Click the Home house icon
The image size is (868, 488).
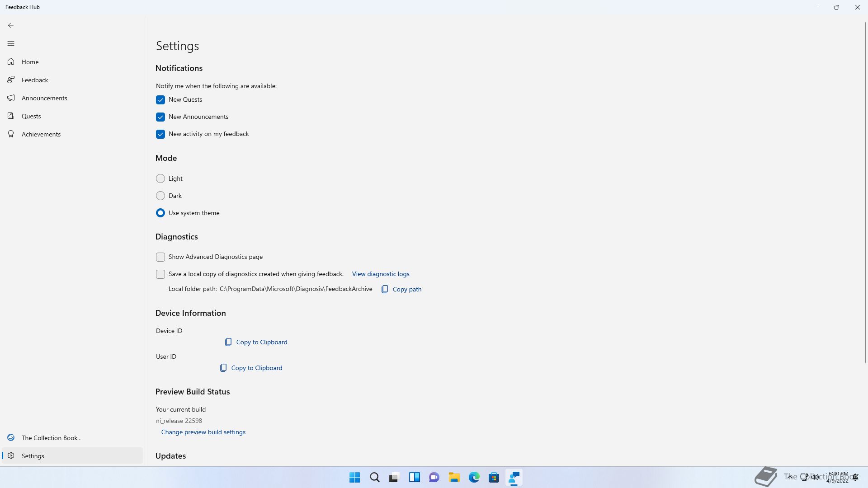[11, 61]
